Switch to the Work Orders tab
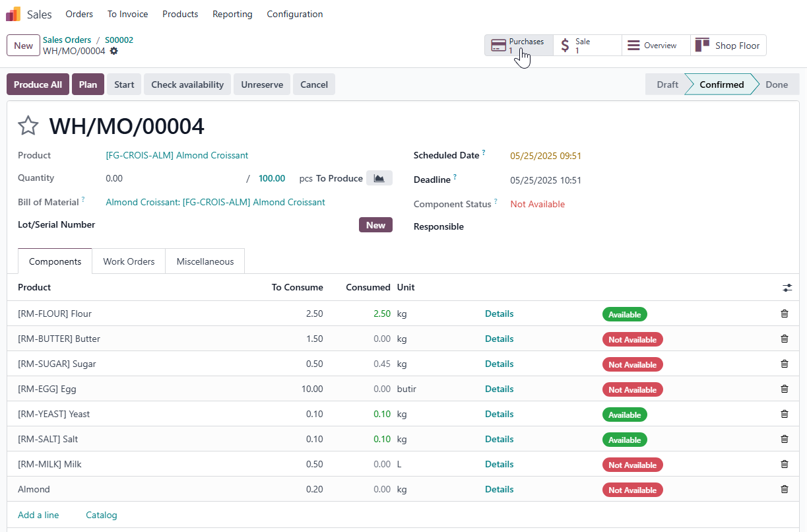This screenshot has height=532, width=807. pos(129,261)
